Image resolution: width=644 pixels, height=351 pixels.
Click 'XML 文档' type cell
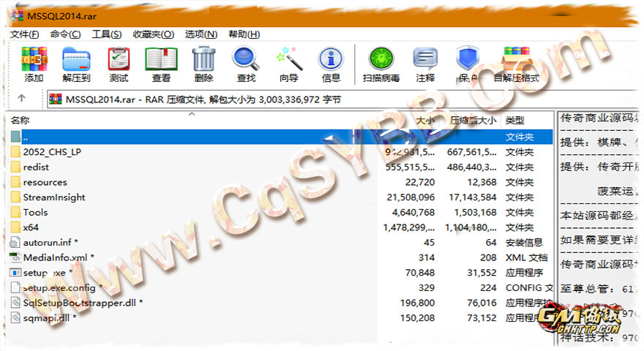coord(526,258)
